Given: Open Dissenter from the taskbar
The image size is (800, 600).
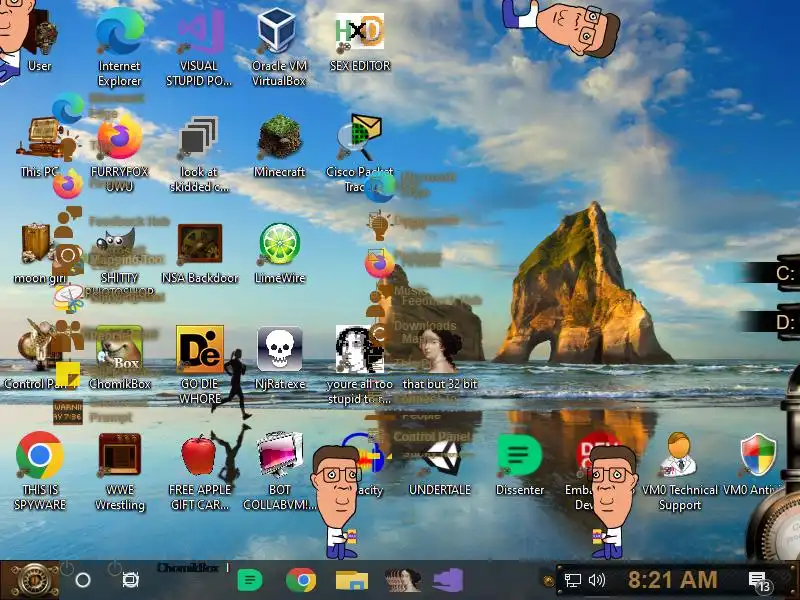Looking at the screenshot, I should coord(250,580).
